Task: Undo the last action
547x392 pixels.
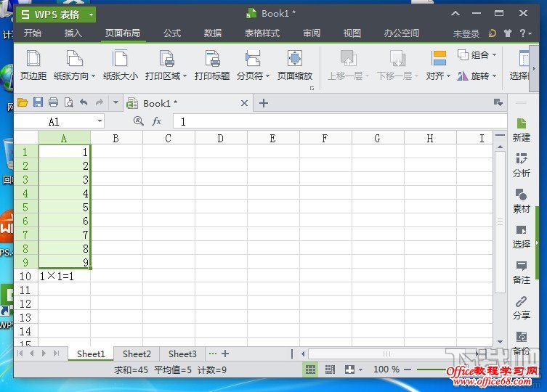Action: 84,102
